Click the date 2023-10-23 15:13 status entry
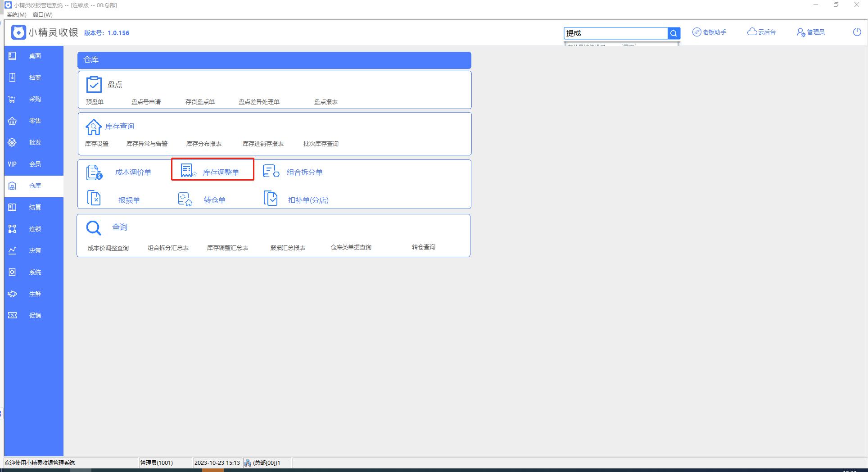This screenshot has height=472, width=868. pos(217,463)
